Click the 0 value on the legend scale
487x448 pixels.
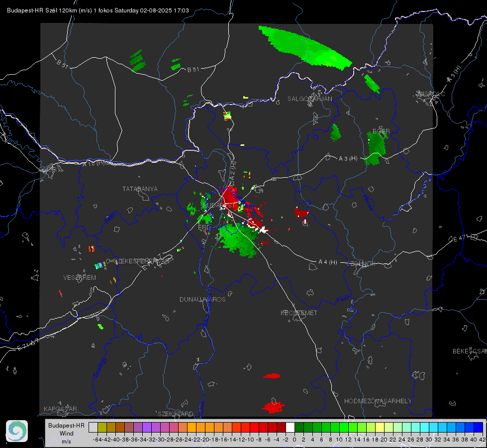tap(294, 440)
